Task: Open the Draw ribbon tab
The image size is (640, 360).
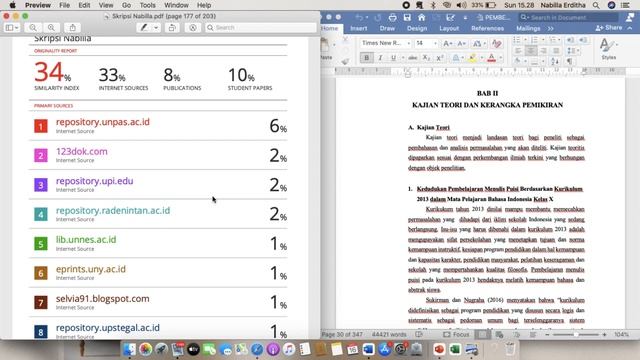Action: (387, 28)
